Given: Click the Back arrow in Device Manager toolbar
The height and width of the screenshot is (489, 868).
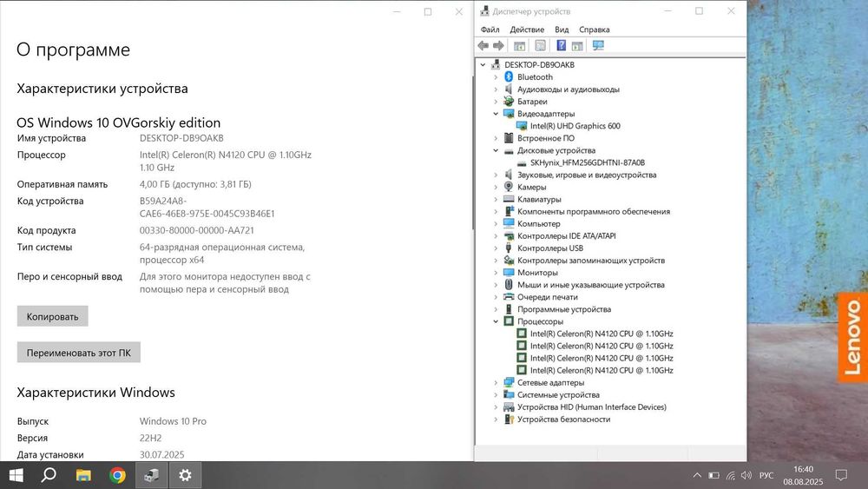Looking at the screenshot, I should (x=483, y=46).
